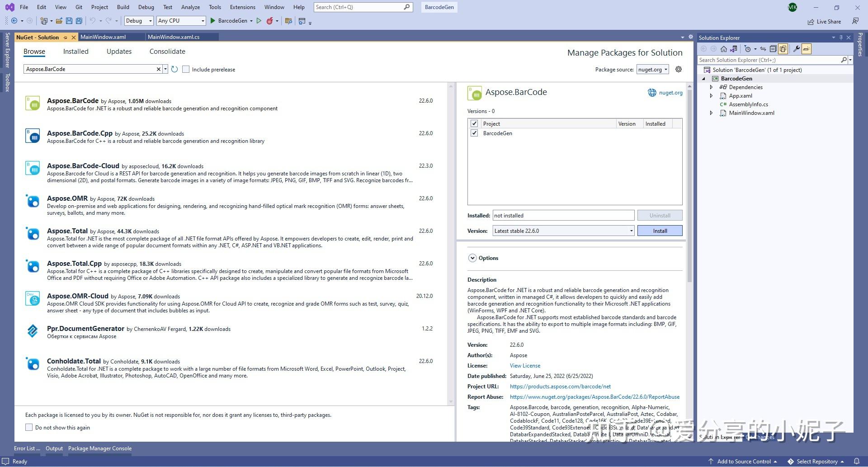This screenshot has width=868, height=467.
Task: Click the Install button for Aspose.BarCode
Action: [x=660, y=231]
